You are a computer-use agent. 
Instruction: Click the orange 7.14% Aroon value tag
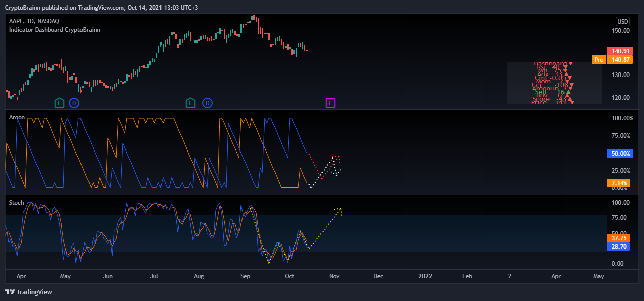click(618, 183)
